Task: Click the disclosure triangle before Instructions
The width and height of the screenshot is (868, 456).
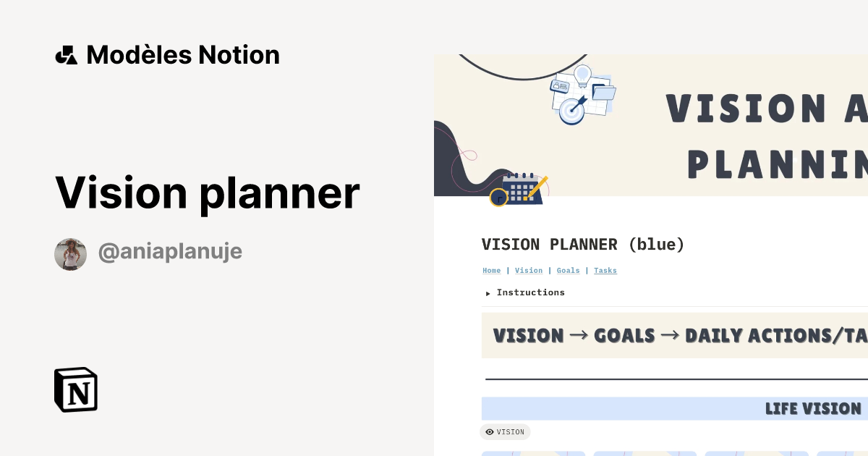Action: (x=488, y=293)
